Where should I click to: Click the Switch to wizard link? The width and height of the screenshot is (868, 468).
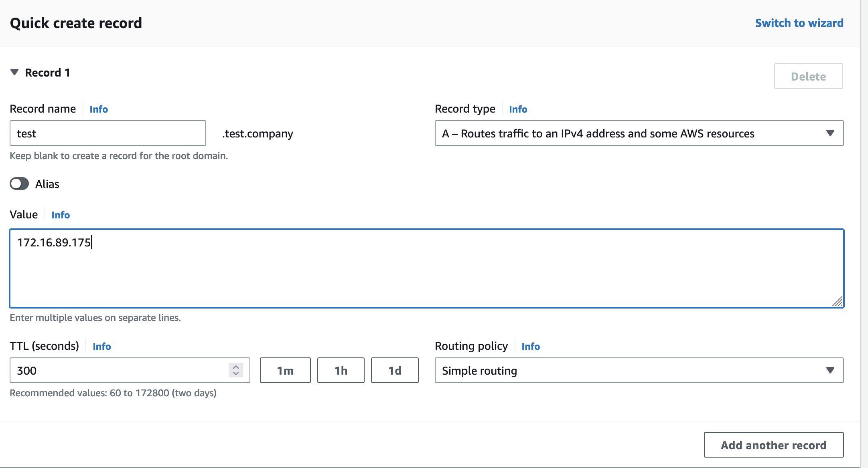(799, 23)
